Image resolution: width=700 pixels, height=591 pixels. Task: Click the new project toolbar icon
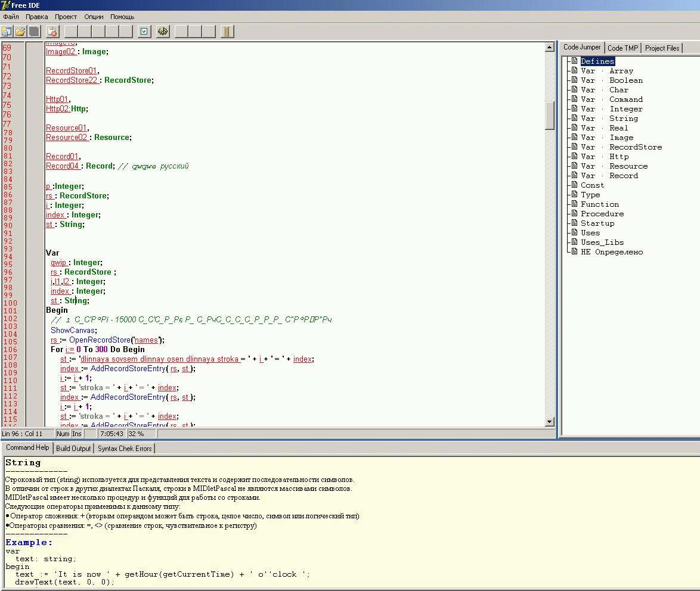(x=7, y=32)
